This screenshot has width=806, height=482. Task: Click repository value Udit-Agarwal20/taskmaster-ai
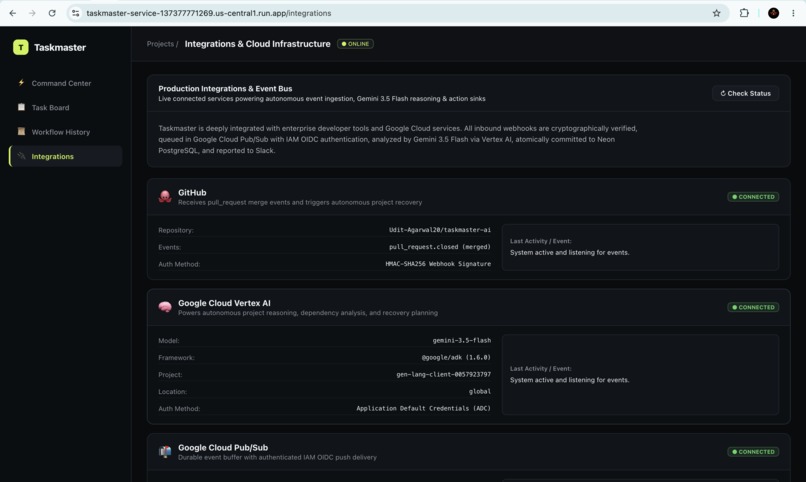(x=439, y=230)
